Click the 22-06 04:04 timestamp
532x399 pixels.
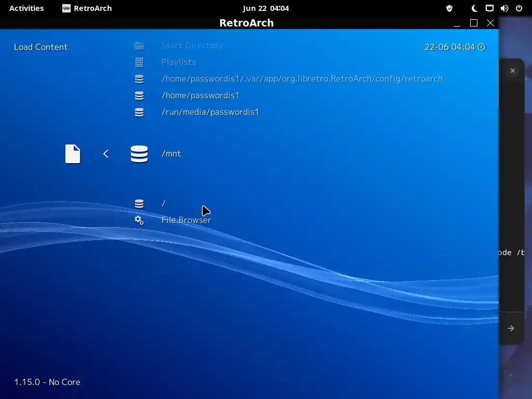[449, 47]
